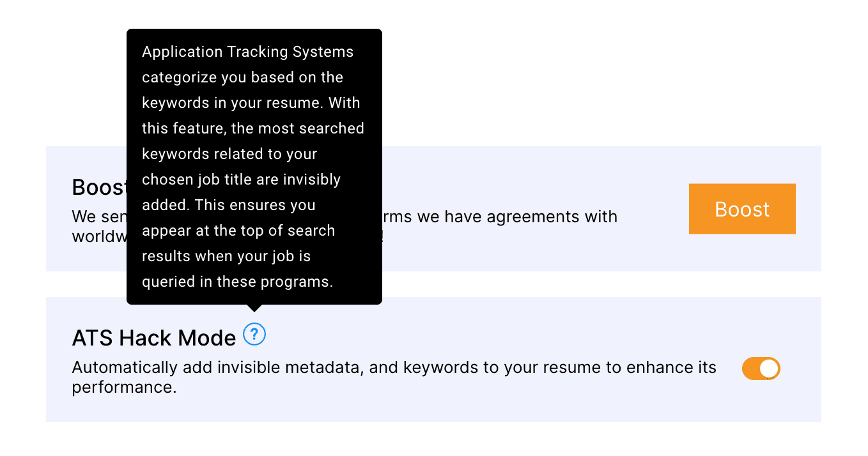Viewport: 868px width, 456px height.
Task: Select the ATS Hack Mode heading
Action: pos(153,337)
